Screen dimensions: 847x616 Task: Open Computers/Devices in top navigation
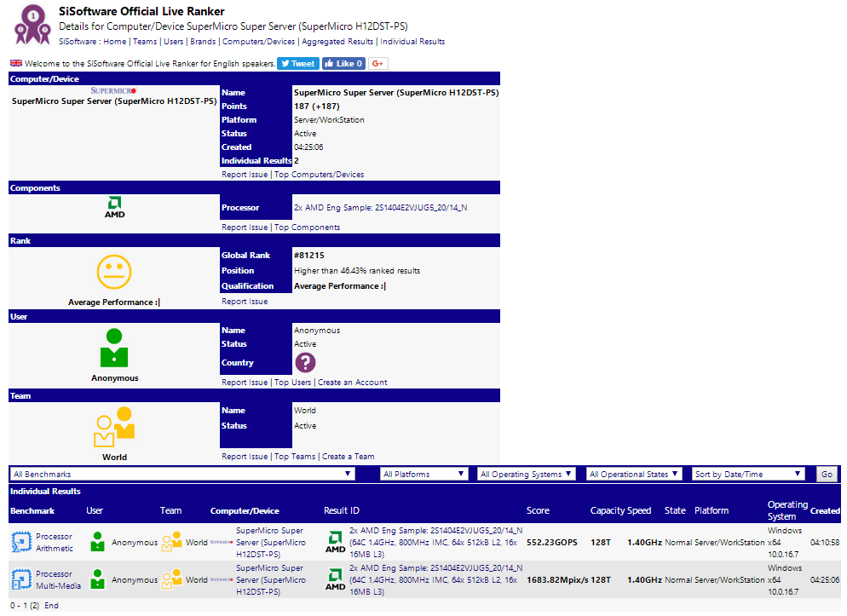pos(259,42)
